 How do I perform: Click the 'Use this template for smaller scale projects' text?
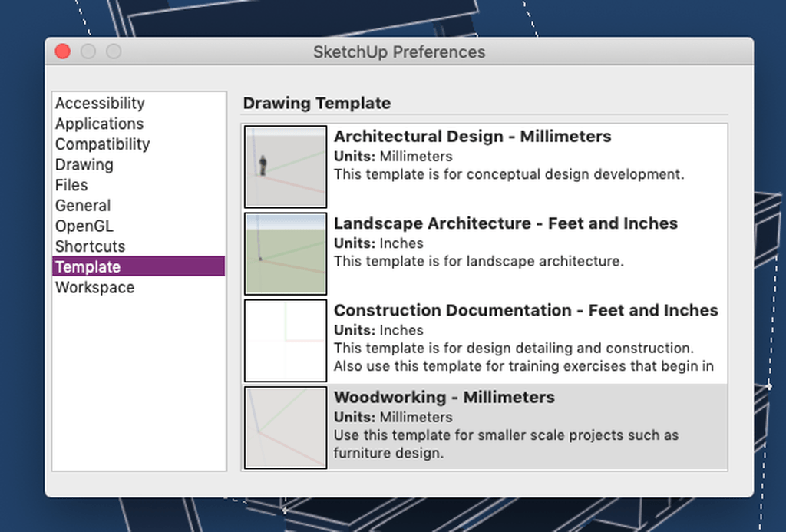point(507,435)
